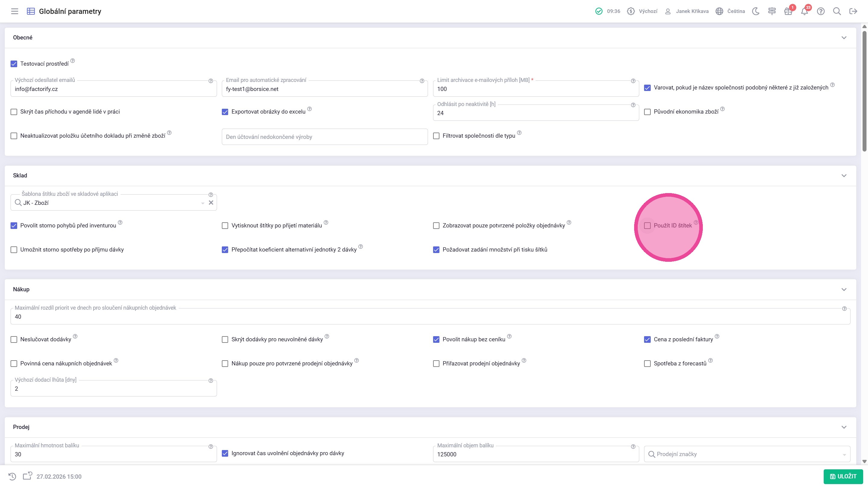Open the gift box news icon
The width and height of the screenshot is (868, 488).
[788, 11]
